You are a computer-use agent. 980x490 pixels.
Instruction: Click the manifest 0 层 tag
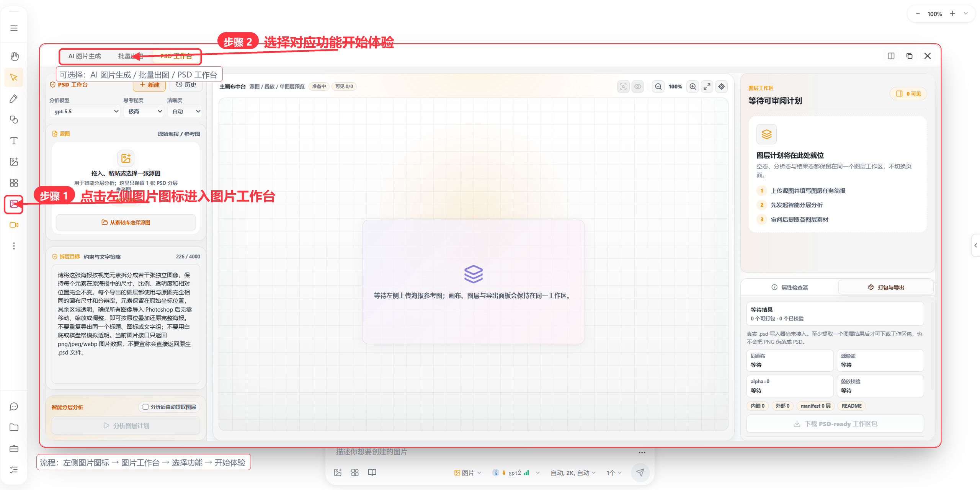coord(815,406)
